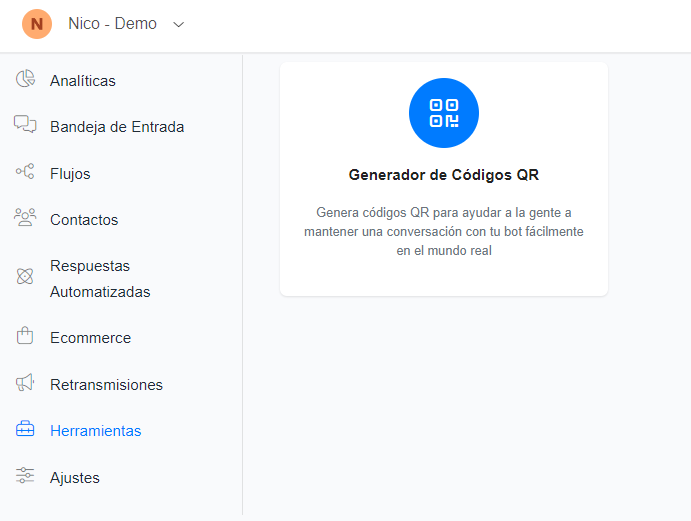Open the Analíticas menu item
Viewport: 691px width, 521px height.
tap(83, 81)
